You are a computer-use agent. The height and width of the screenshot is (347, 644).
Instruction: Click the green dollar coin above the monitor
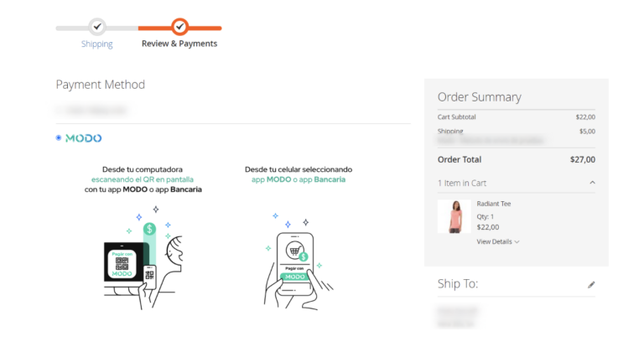(x=149, y=228)
